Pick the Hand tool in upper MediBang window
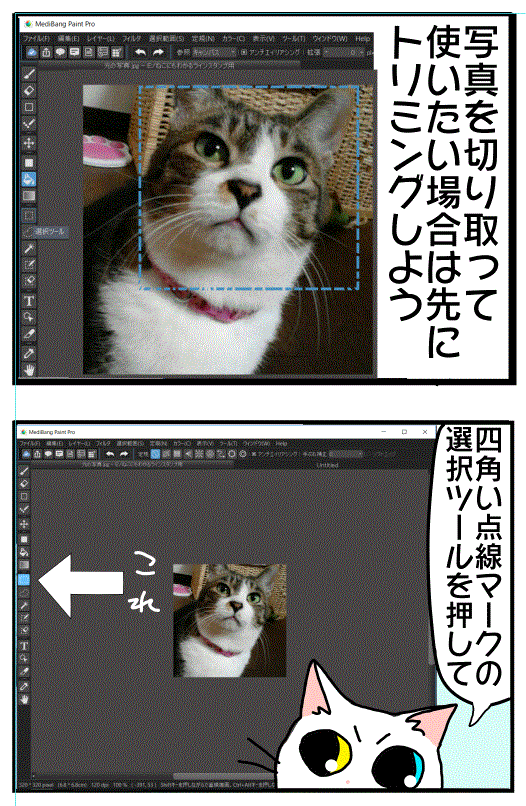The height and width of the screenshot is (806, 526). [x=29, y=369]
